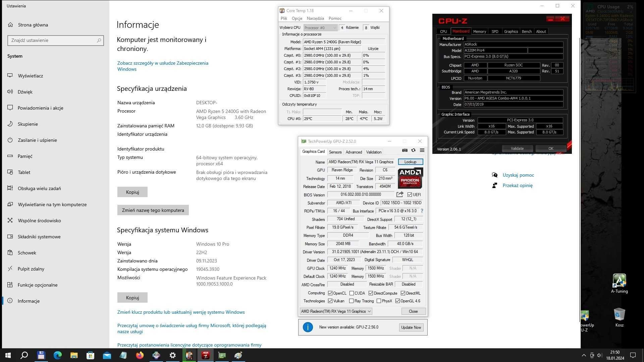Toggle the Vulkan checkbox
This screenshot has height=362, width=644.
330,301
